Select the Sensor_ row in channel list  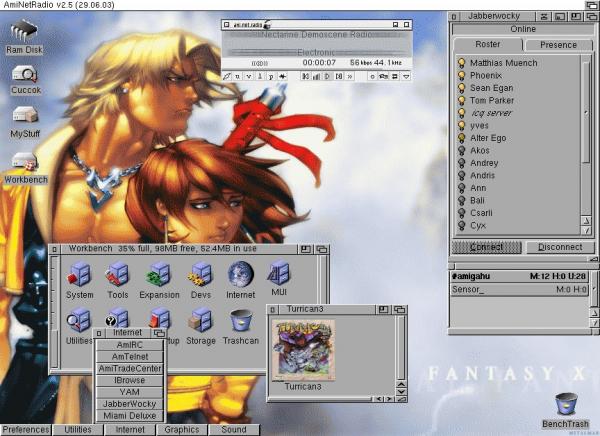click(519, 289)
